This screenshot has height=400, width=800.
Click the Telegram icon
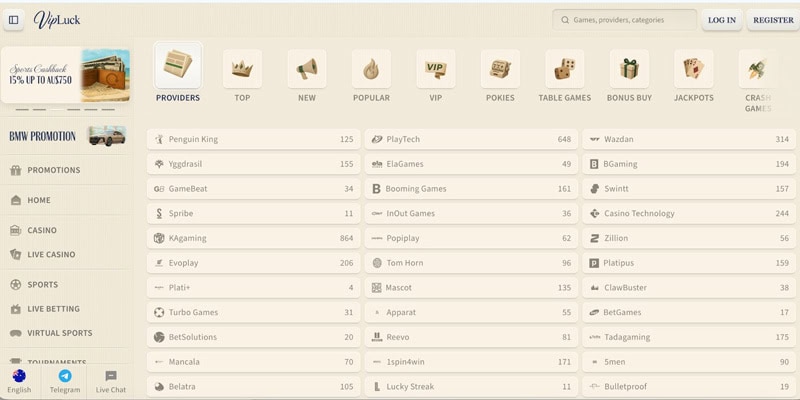65,381
